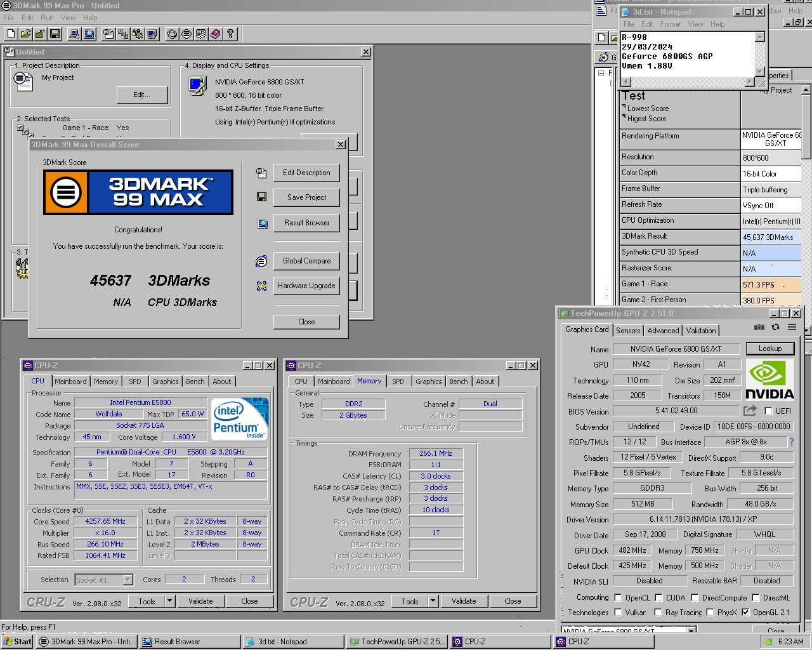Click the Notepad horizontal scrollbar track

pyautogui.click(x=688, y=82)
